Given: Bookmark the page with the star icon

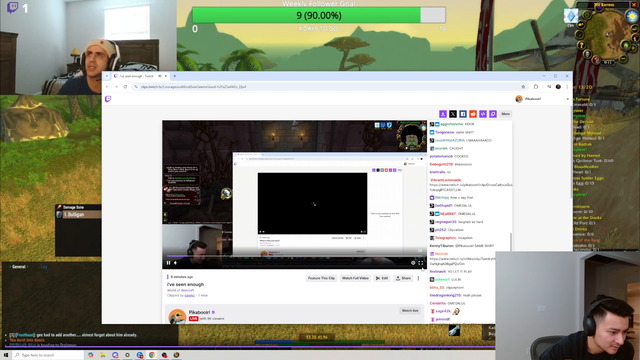Looking at the screenshot, I should click(x=523, y=87).
